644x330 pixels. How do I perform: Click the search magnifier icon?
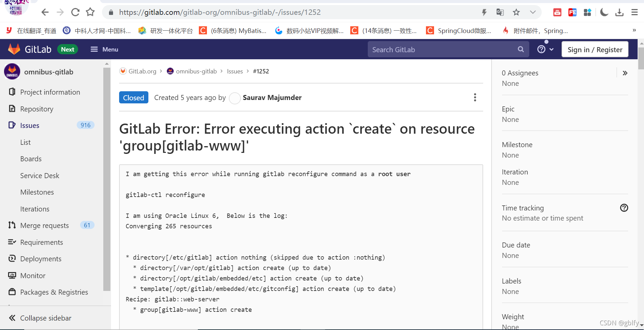click(x=521, y=49)
